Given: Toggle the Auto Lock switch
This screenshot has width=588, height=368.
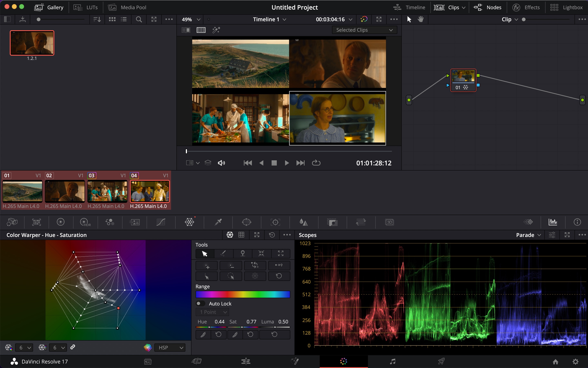Looking at the screenshot, I should point(200,304).
